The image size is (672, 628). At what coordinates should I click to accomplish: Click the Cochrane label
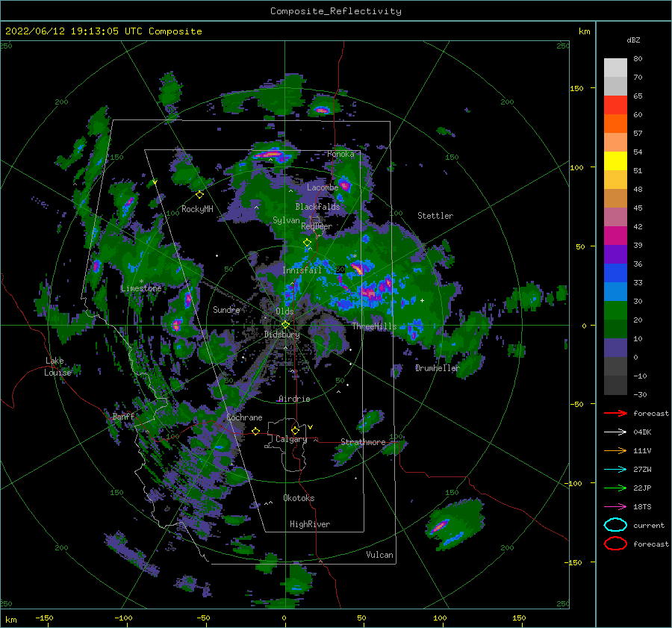[x=244, y=417]
